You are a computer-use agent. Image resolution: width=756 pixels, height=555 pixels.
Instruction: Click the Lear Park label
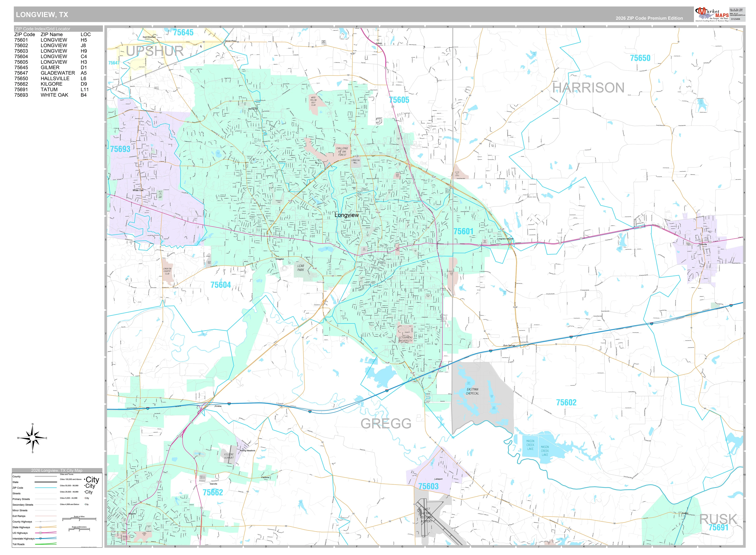pos(300,268)
